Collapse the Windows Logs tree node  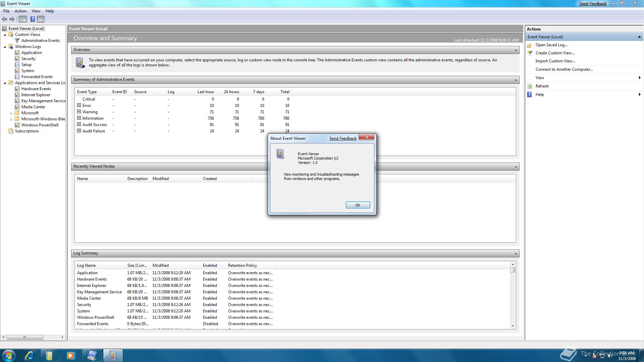coord(5,47)
